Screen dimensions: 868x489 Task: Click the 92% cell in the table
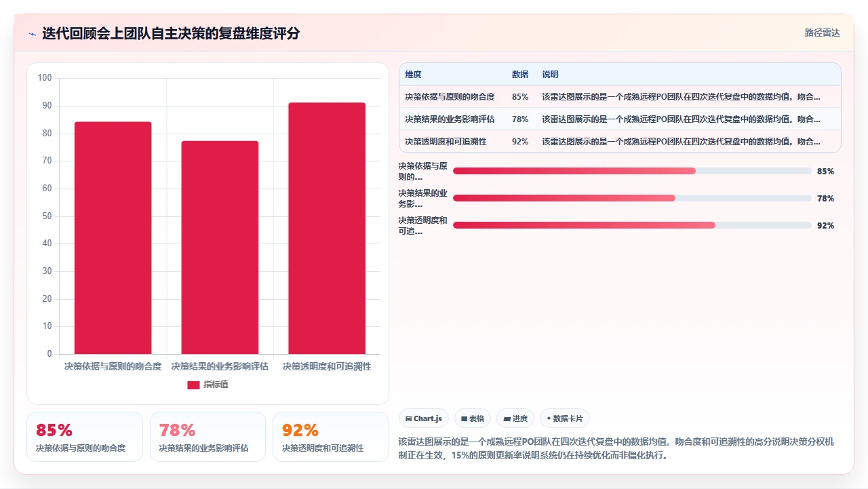tap(520, 142)
